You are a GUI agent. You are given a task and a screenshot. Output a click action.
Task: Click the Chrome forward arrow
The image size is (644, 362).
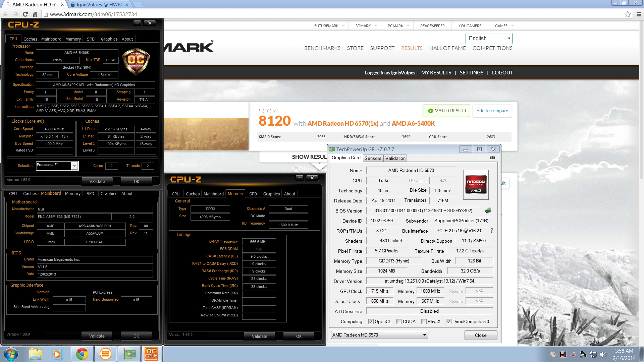[15, 14]
